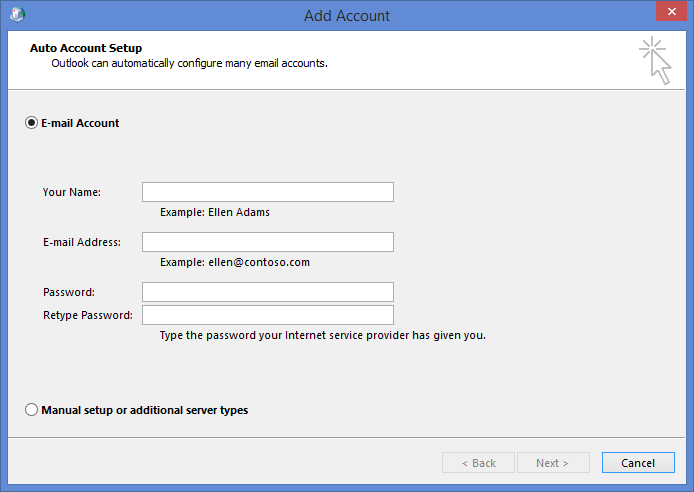694x492 pixels.
Task: Click the Add Account title bar text
Action: [x=347, y=15]
